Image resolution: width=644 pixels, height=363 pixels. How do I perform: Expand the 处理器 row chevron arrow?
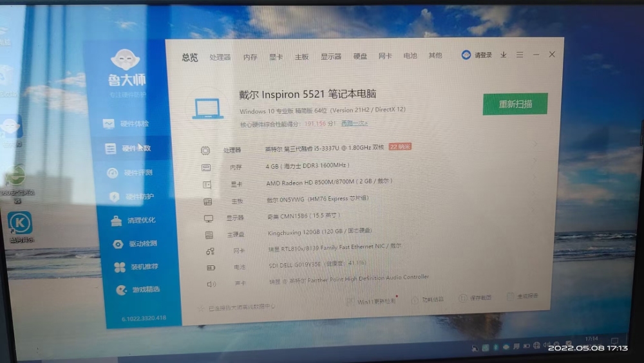(x=535, y=144)
